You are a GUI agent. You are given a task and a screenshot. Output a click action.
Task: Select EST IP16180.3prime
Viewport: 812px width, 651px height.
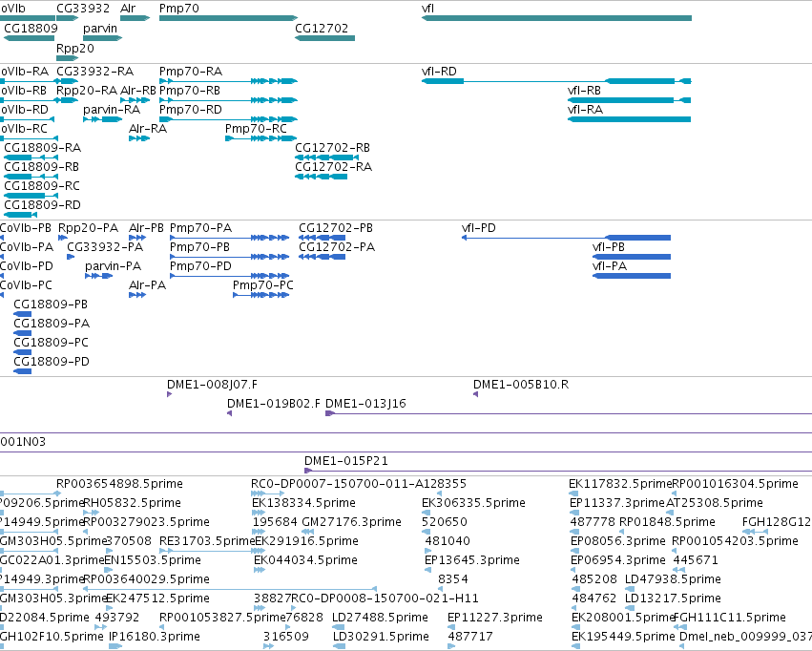155,637
